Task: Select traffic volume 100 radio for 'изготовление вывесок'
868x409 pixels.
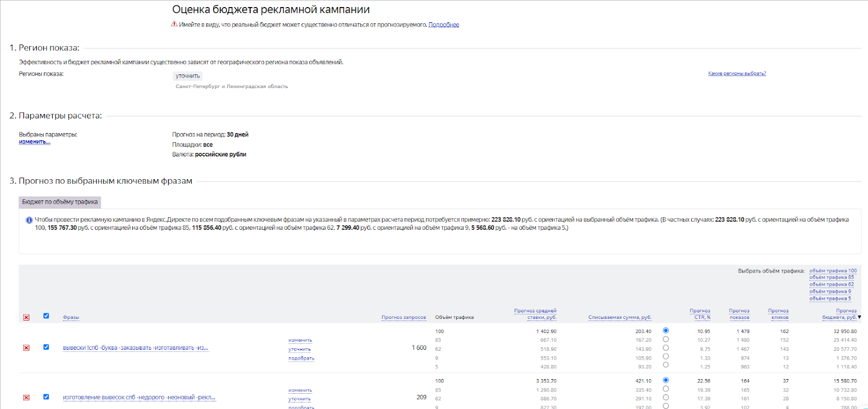Action: [x=666, y=380]
